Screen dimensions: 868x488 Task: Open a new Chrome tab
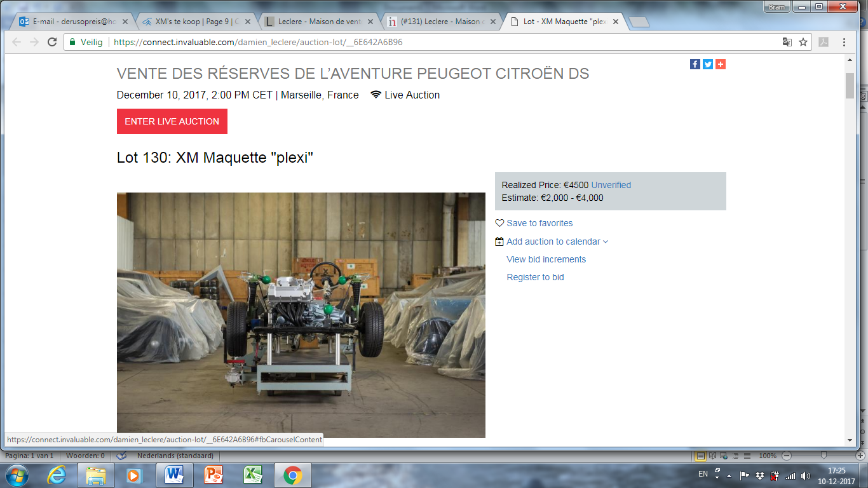point(639,22)
